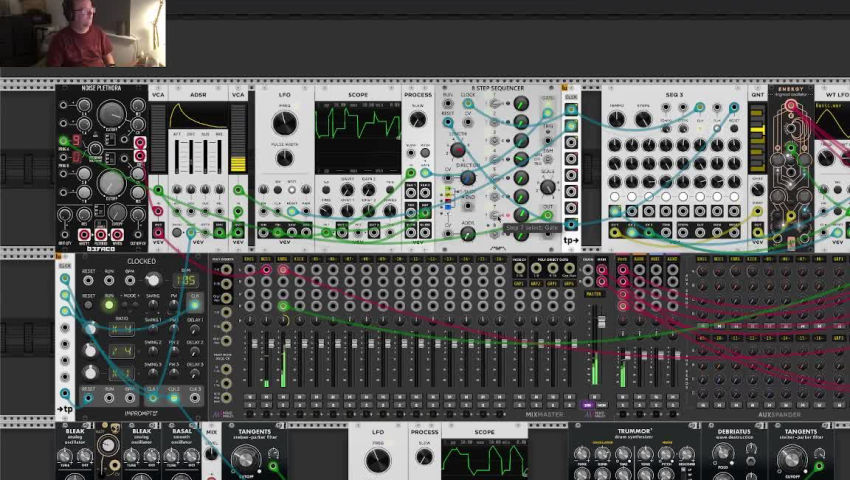Click the top-row Process SLEW knob

[x=417, y=119]
